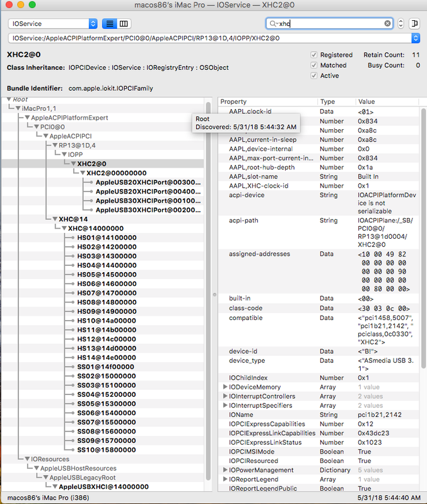Viewport: 427px width, 504px height.
Task: Collapse the AppleACPIPlatformExpert node
Action: pyautogui.click(x=27, y=118)
